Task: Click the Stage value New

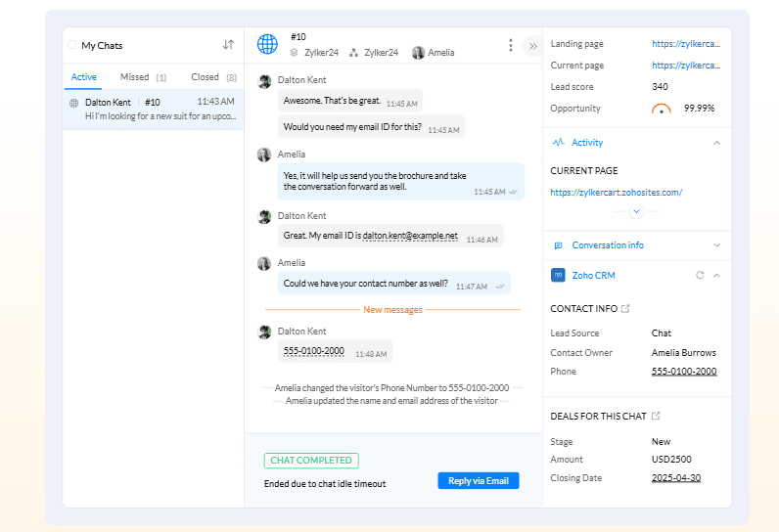Action: pyautogui.click(x=661, y=442)
